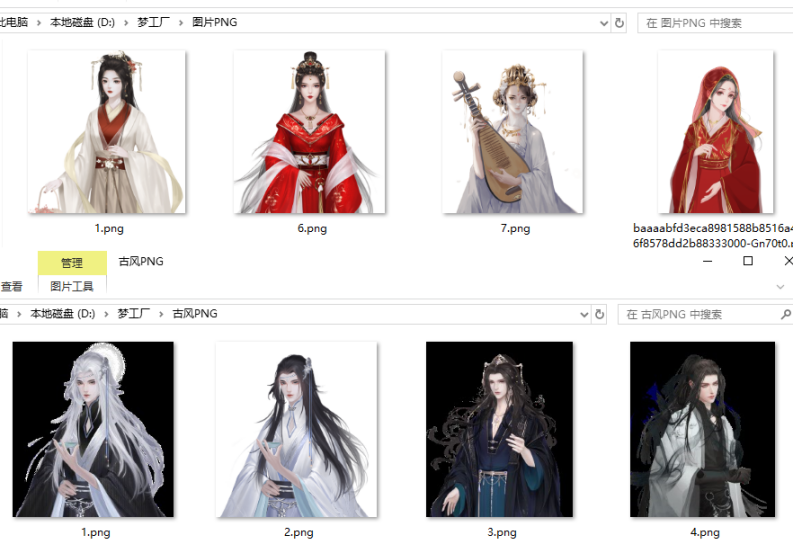Open the 查看 ribbon tab
The image size is (793, 553).
point(11,286)
